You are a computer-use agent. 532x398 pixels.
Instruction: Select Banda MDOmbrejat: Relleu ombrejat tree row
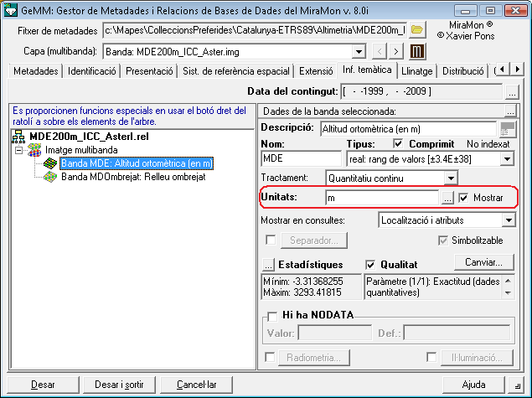(x=133, y=177)
